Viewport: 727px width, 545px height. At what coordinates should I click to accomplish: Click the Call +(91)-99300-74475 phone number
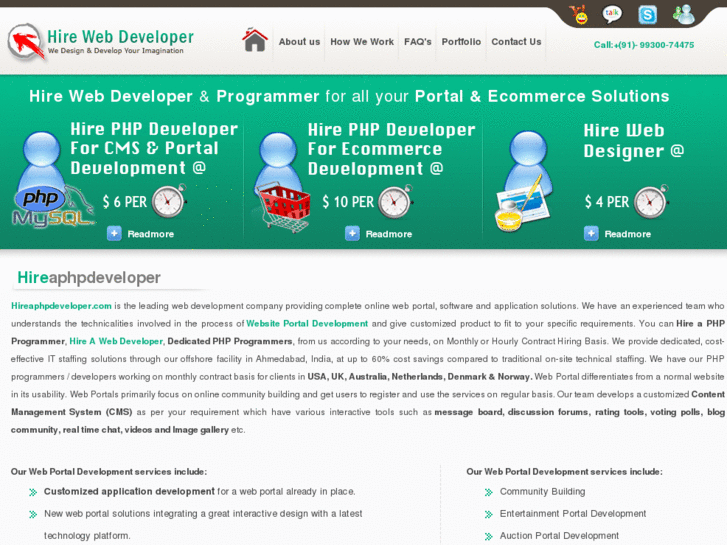pos(644,45)
